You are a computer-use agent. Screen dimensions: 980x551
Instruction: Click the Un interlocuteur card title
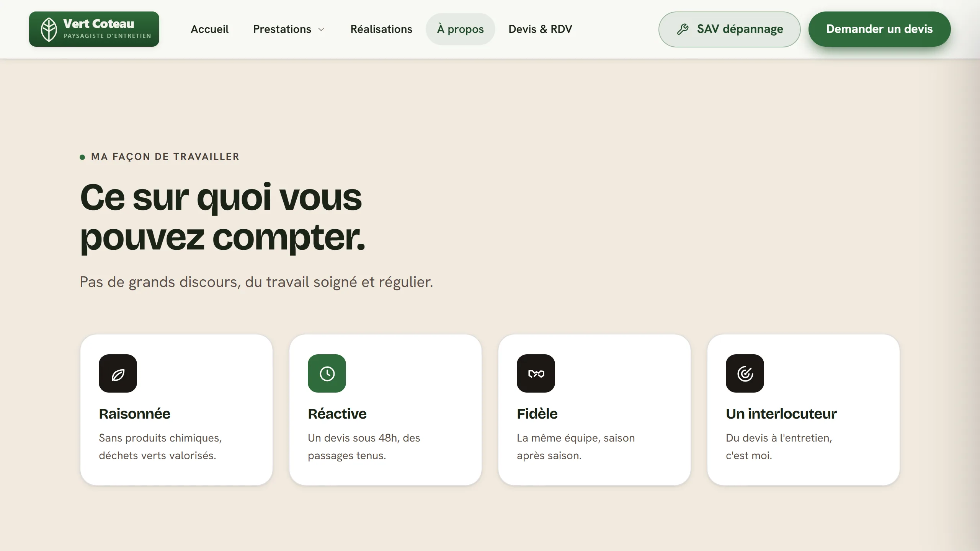pyautogui.click(x=781, y=414)
